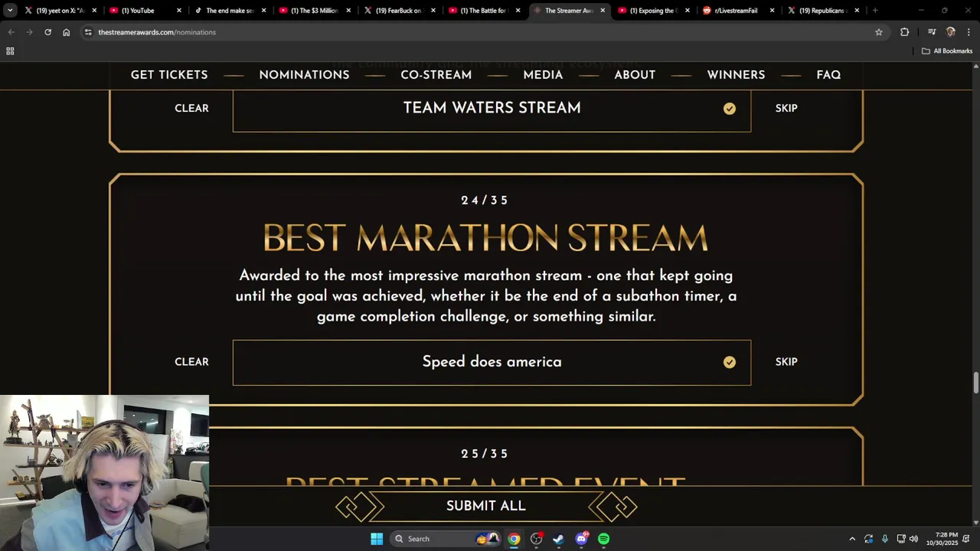Click the address bar URL
Viewport: 980px width, 551px height.
[157, 32]
